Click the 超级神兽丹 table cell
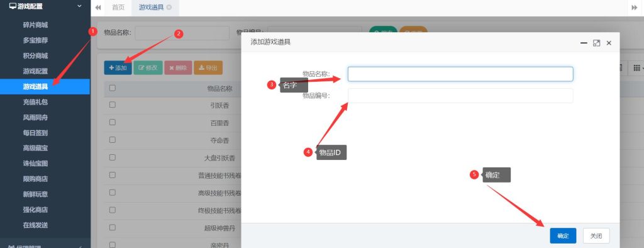 pos(219,228)
